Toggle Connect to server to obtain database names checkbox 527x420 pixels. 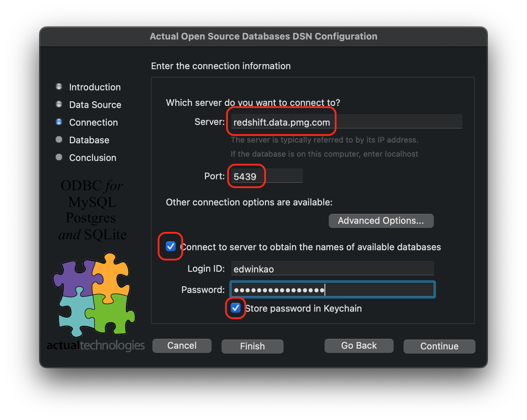click(x=171, y=246)
